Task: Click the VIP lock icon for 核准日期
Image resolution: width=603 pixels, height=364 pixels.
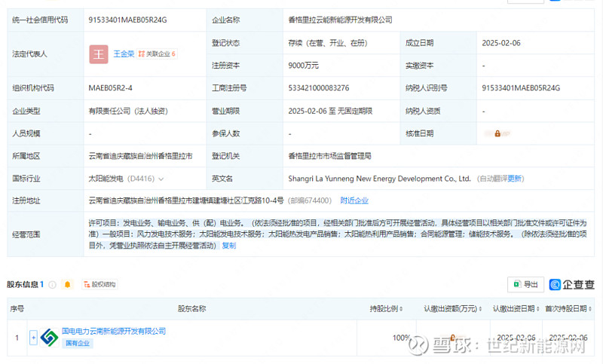Action: click(497, 133)
